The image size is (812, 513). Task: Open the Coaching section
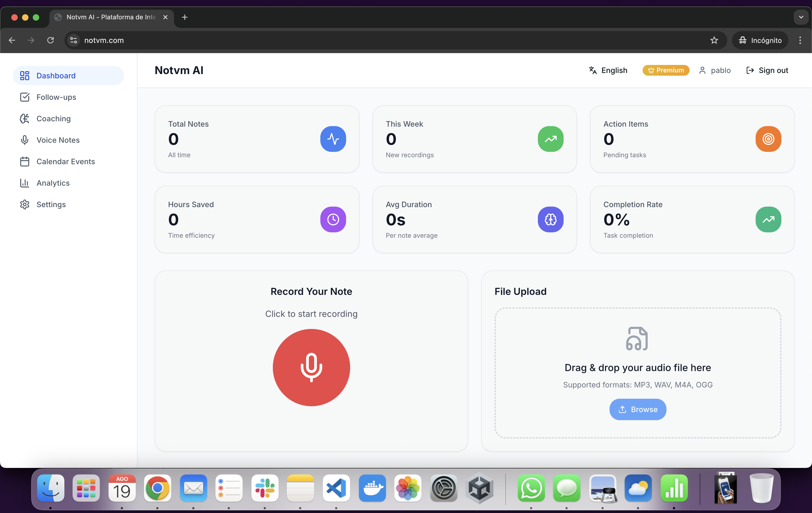tap(68, 119)
